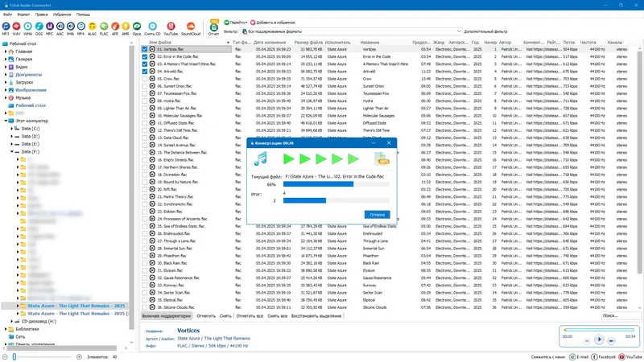Viewport: 644px width, 362px height.
Task: Check the 08. Hydra.flac checkbox
Action: 145,101
